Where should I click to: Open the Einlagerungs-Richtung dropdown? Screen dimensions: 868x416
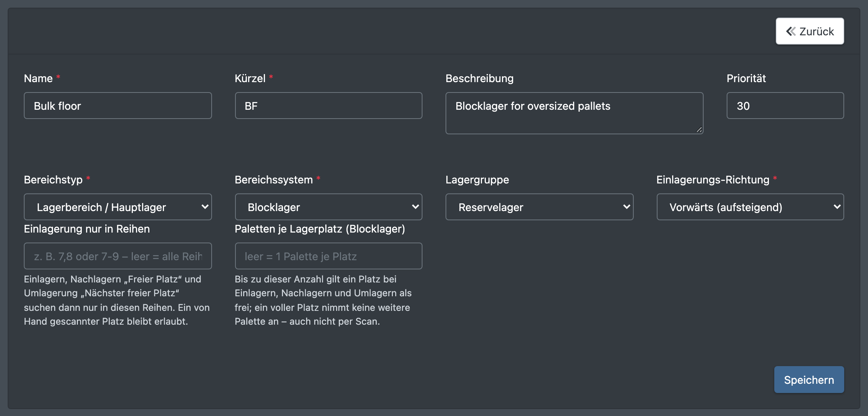[750, 207]
